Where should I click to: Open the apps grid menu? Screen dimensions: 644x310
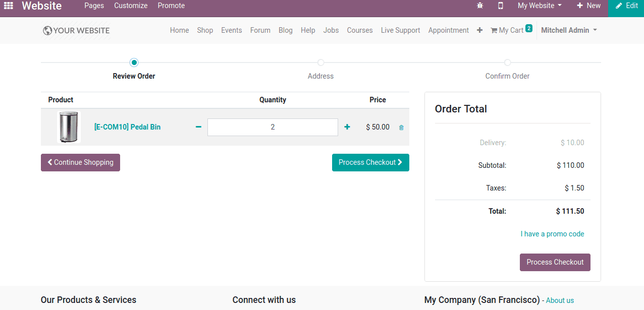(8, 6)
